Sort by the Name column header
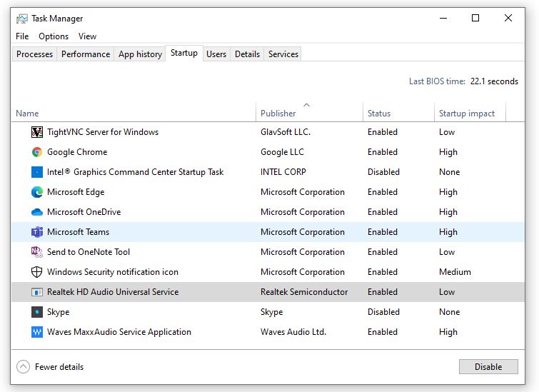This screenshot has height=392, width=539. pyautogui.click(x=134, y=113)
